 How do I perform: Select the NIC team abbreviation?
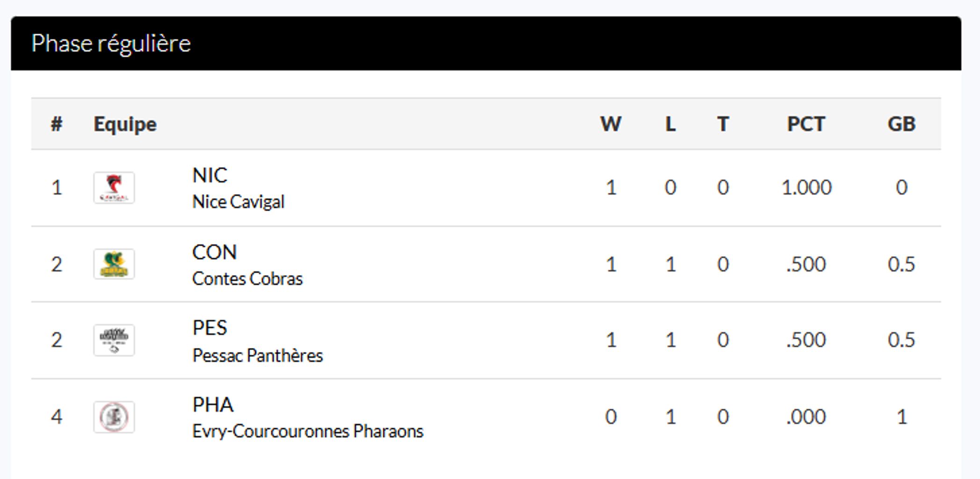(x=210, y=175)
